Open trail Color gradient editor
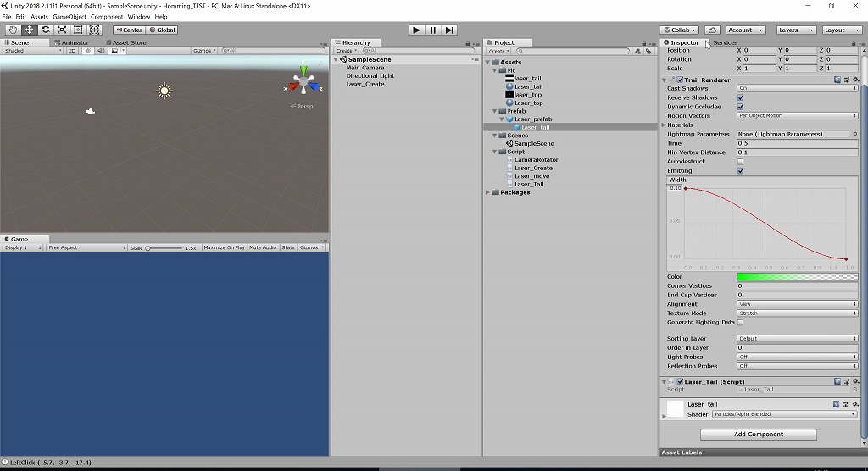The width and height of the screenshot is (868, 471). click(x=797, y=277)
